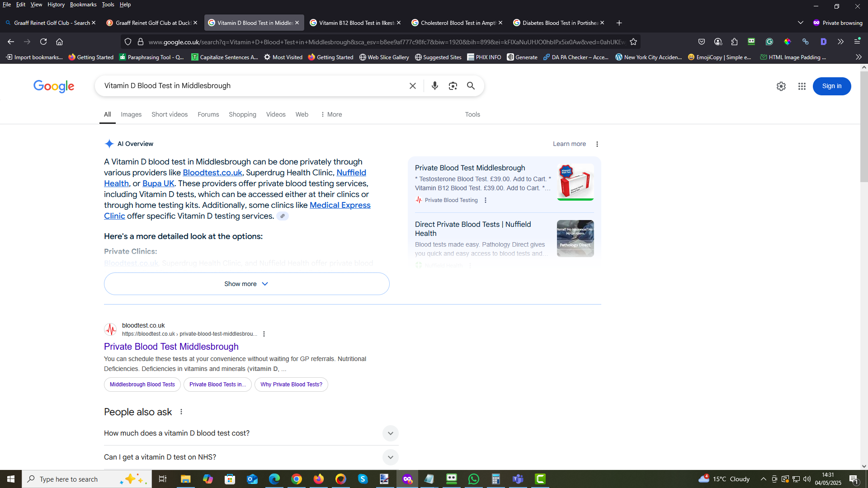Expand AI Overview with Show more
Image resolution: width=868 pixels, height=488 pixels.
246,284
